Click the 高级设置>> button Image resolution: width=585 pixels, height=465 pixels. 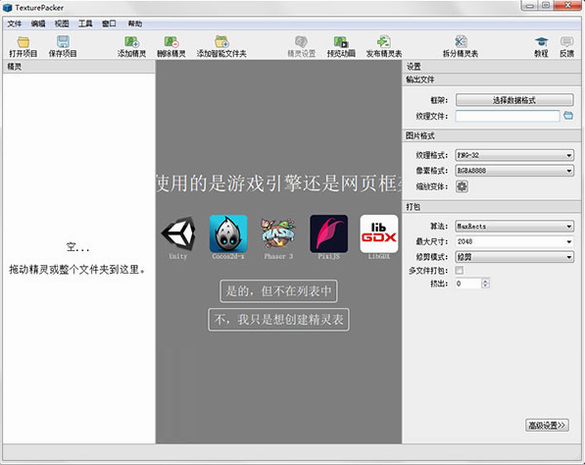547,425
